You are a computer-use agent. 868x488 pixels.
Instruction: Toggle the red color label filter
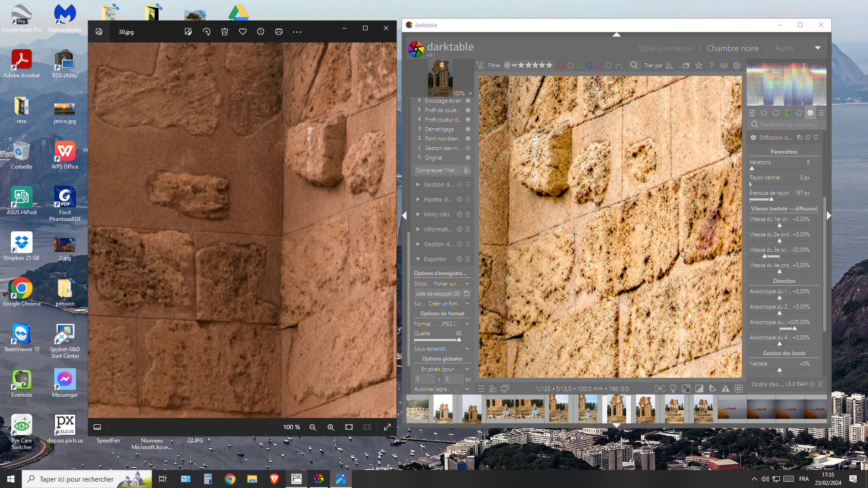(x=561, y=66)
